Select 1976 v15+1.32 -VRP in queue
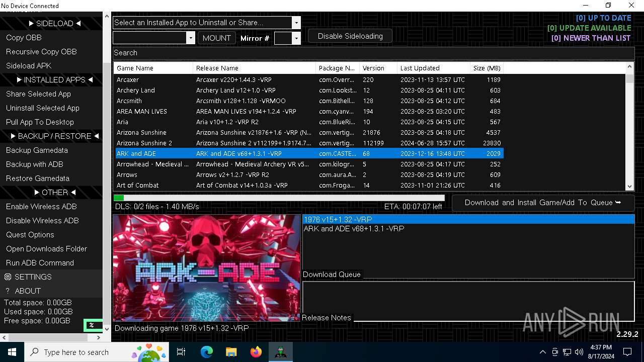This screenshot has height=362, width=644. (x=468, y=220)
